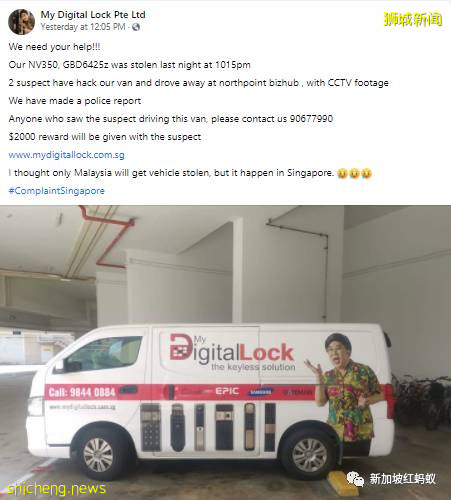451x500 pixels.
Task: Click the van's front wheel
Action: tap(98, 454)
